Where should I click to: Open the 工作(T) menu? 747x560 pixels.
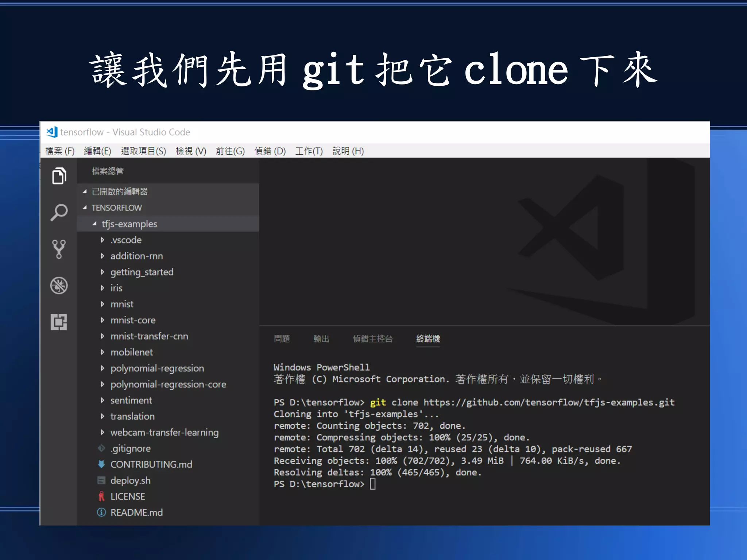pyautogui.click(x=309, y=151)
